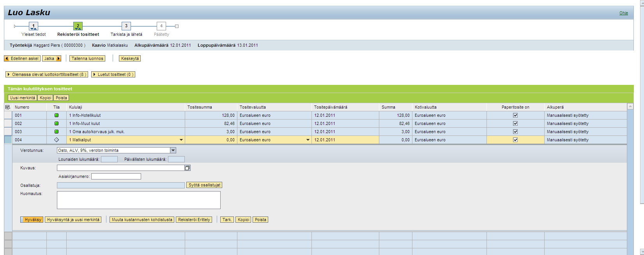Click Tark. button
This screenshot has height=255, width=644.
(x=227, y=220)
